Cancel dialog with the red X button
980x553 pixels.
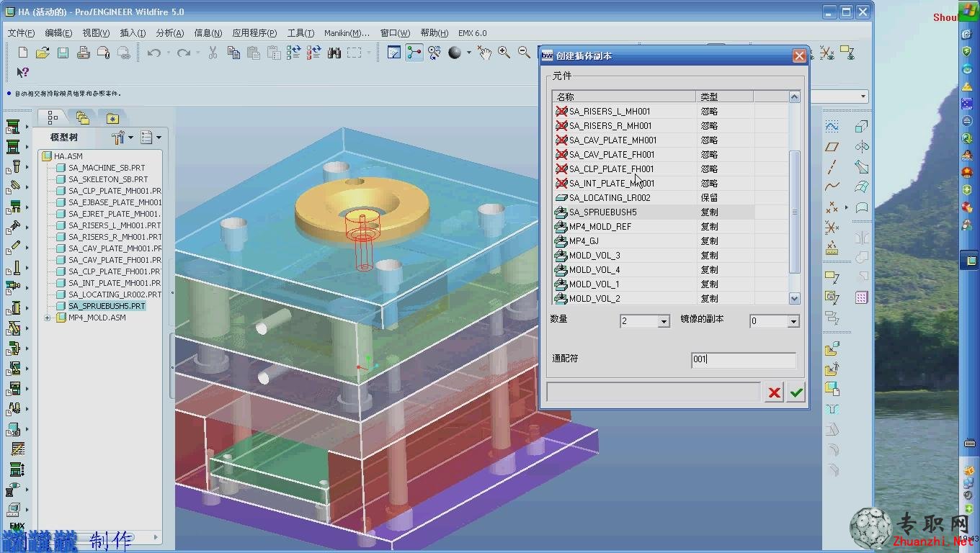coord(775,392)
